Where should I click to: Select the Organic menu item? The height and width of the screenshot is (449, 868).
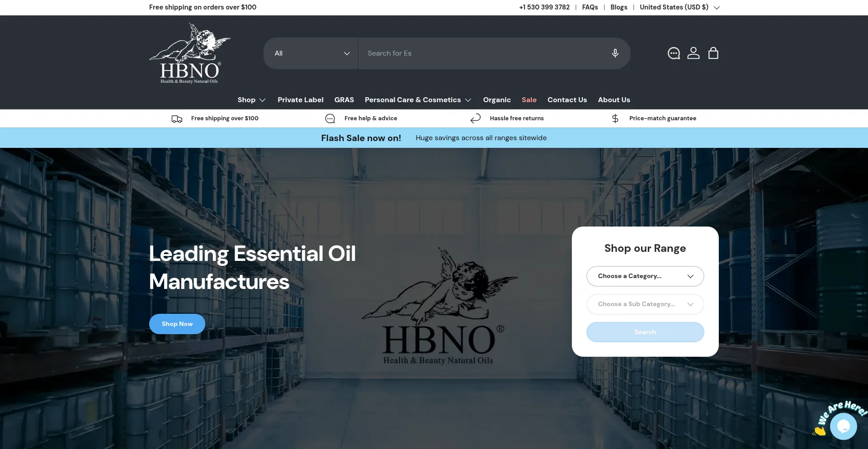click(497, 100)
